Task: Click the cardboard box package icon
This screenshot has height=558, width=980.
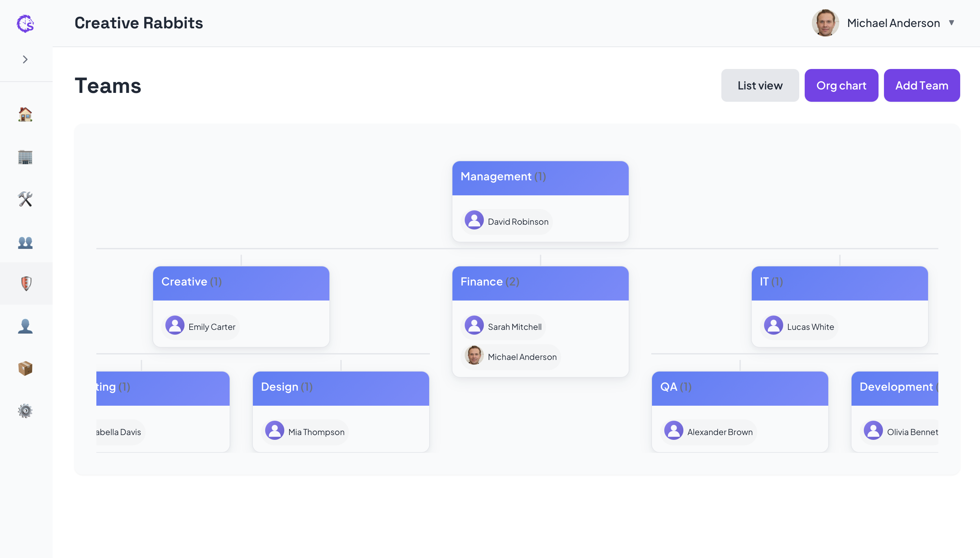Action: pos(25,368)
